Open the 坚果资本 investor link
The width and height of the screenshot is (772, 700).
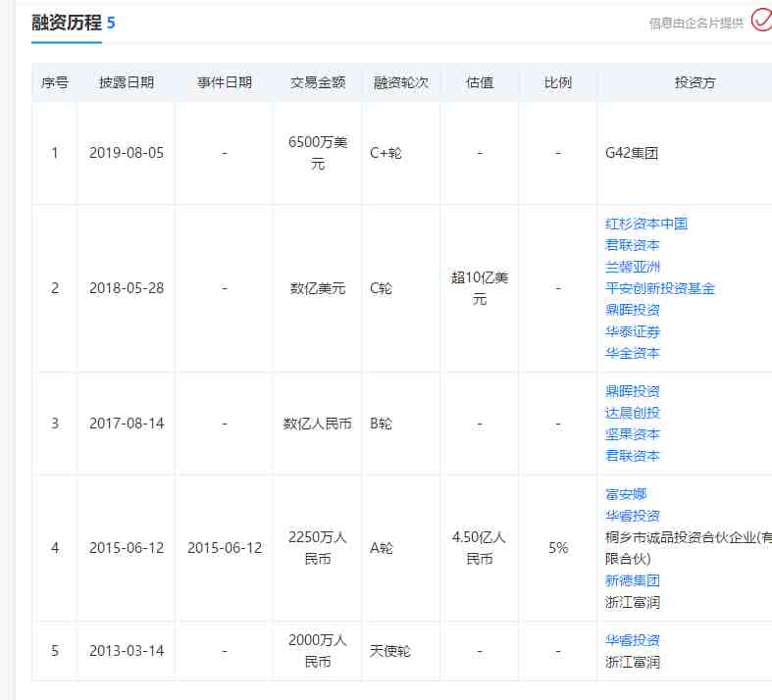tap(632, 434)
